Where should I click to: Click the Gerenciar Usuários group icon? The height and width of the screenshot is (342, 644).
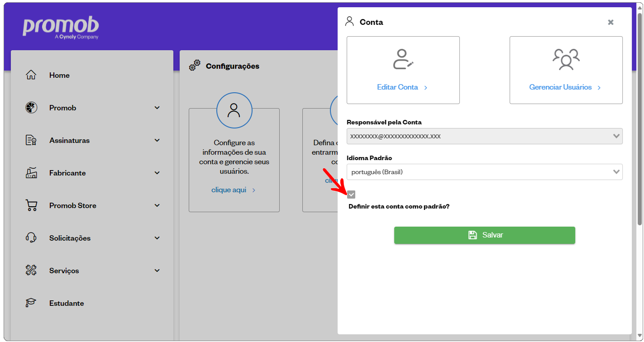[566, 59]
